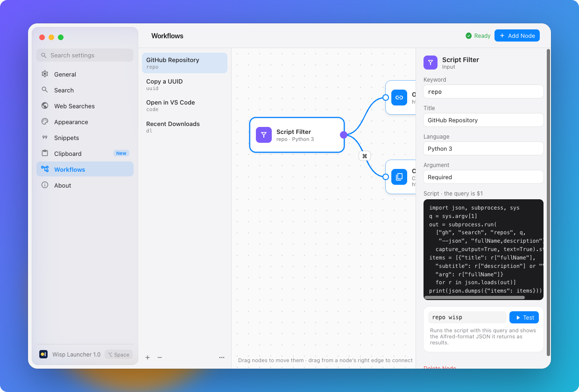Add a workflow with the plus button
This screenshot has height=392, width=579.
pyautogui.click(x=148, y=357)
